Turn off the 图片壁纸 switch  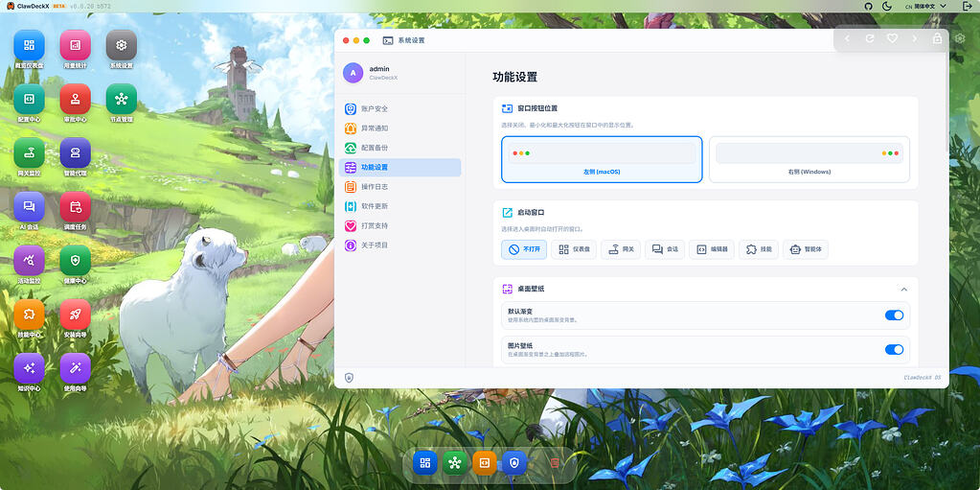(895, 349)
